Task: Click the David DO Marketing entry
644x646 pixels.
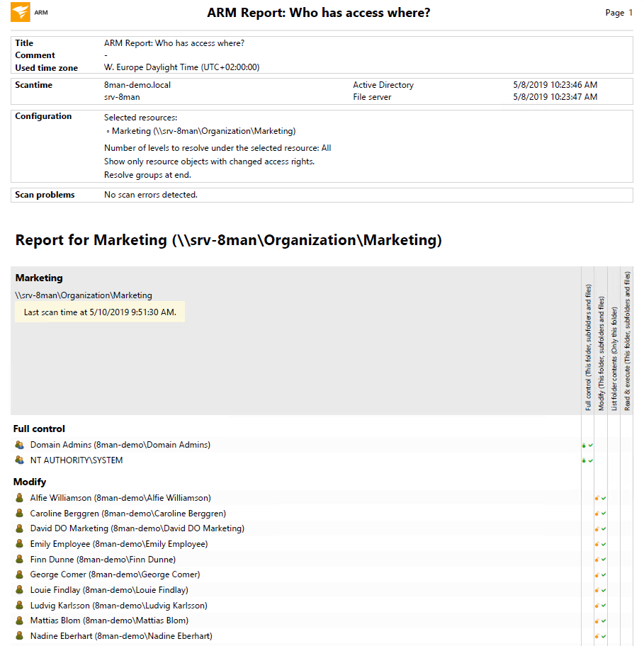Action: click(x=137, y=528)
